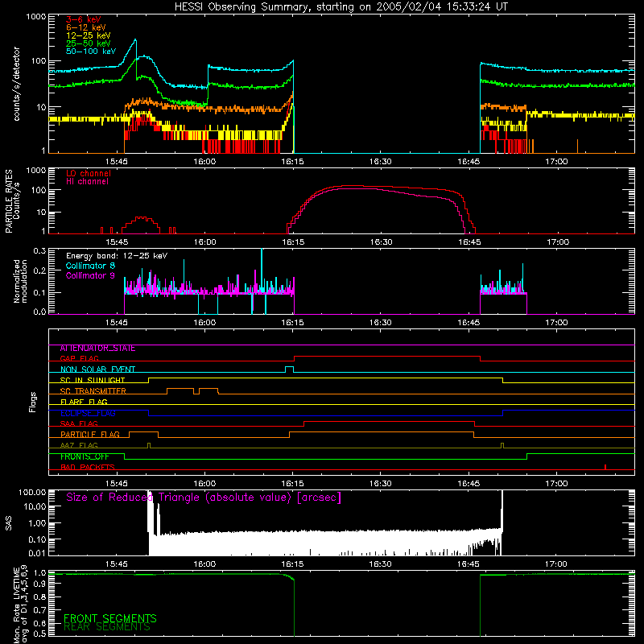644x644 pixels.
Task: Click the ECLIPSE_FLAG label
Action: 88,413
